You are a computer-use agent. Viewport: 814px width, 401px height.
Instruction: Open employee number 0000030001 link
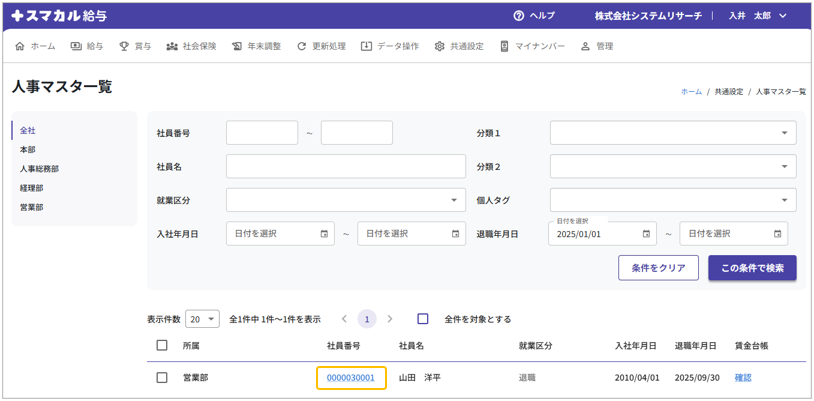tap(351, 378)
